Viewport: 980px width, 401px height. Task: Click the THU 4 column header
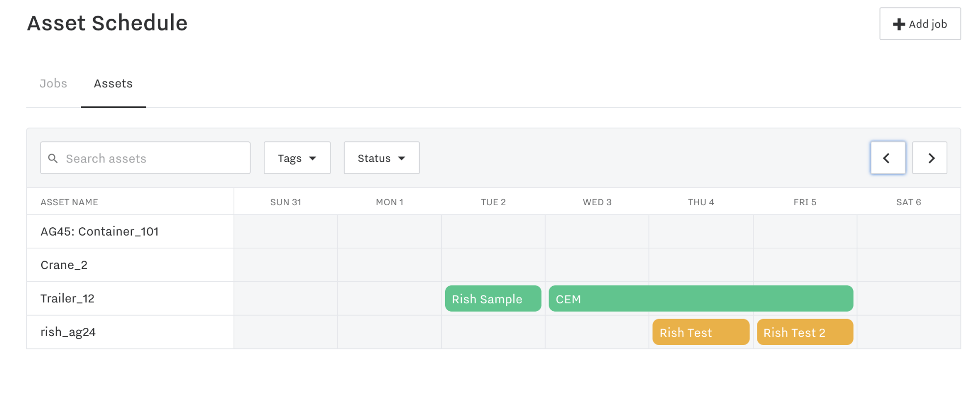coord(701,202)
